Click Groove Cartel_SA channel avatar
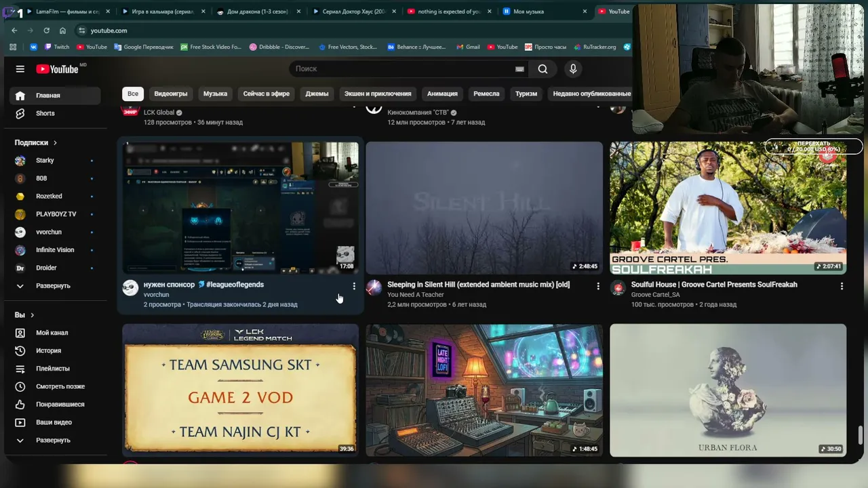The height and width of the screenshot is (488, 868). point(618,288)
